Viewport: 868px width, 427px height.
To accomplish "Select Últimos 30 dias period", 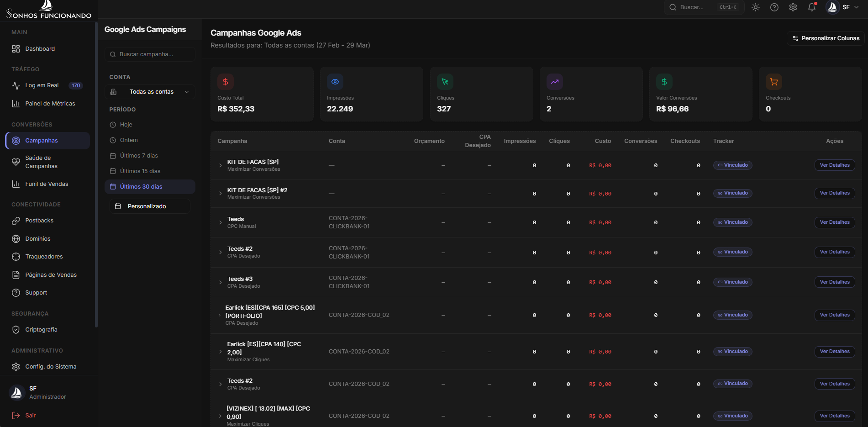I will tap(150, 187).
